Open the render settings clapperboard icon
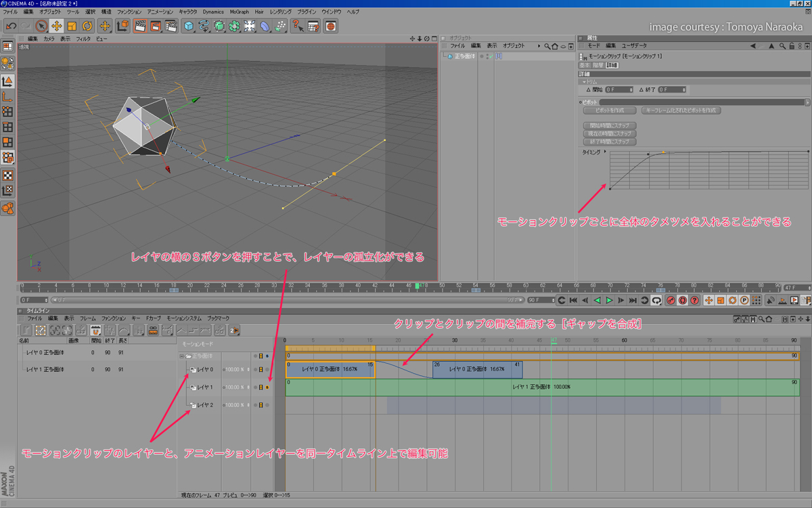The width and height of the screenshot is (812, 508). [171, 26]
